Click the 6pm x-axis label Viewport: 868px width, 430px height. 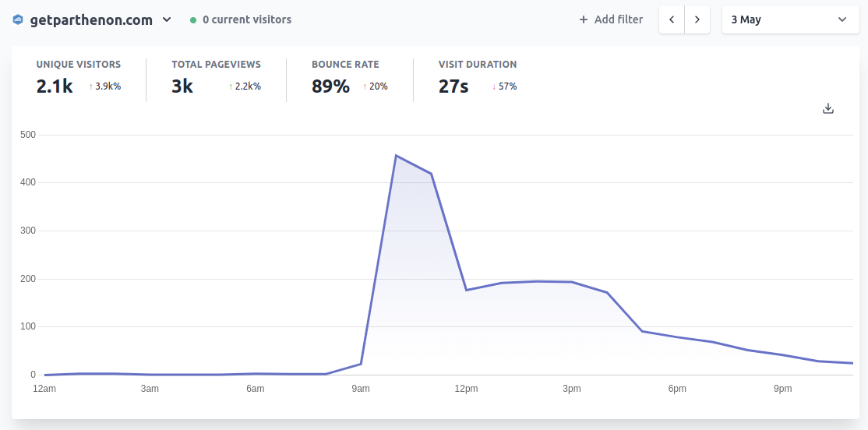coord(677,389)
